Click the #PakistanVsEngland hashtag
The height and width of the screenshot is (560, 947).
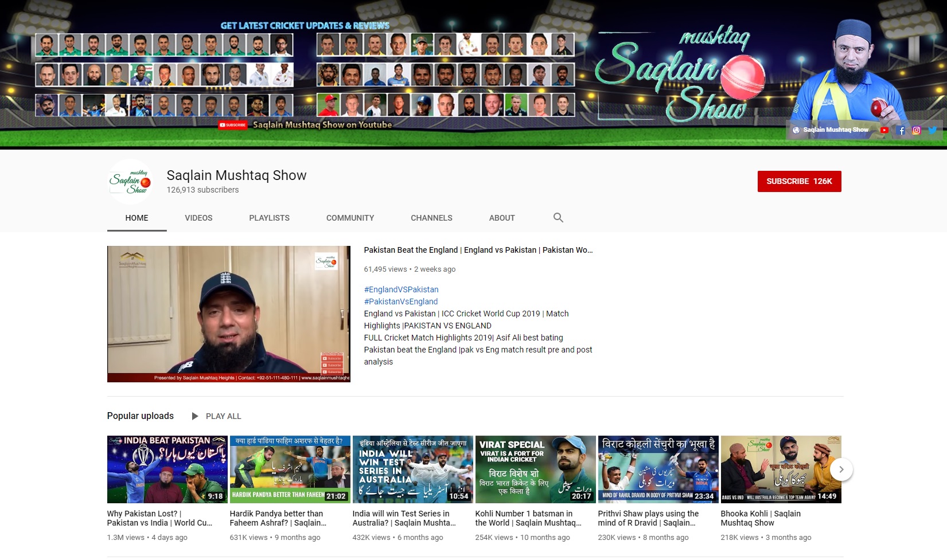point(400,301)
